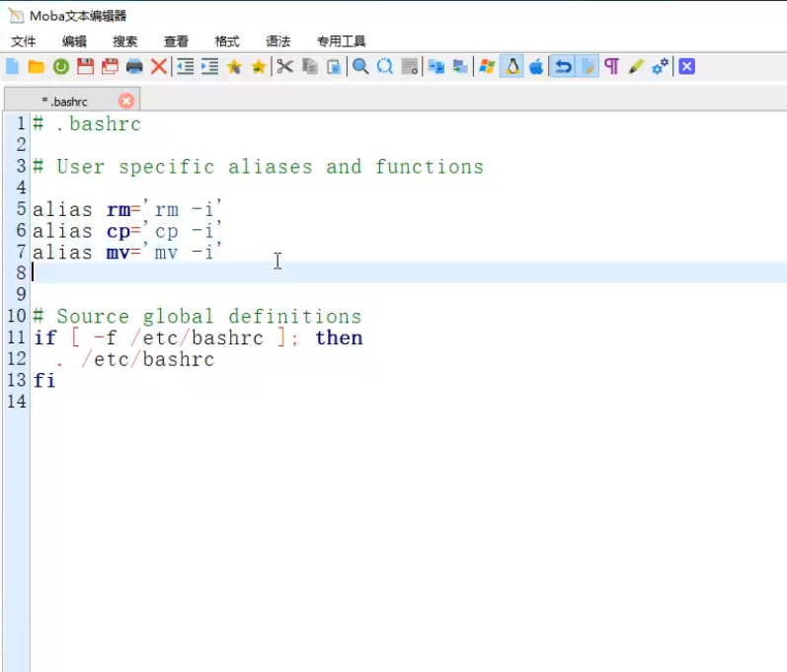Image resolution: width=787 pixels, height=672 pixels.
Task: Click the second blue documents transfer icon
Action: [x=460, y=67]
